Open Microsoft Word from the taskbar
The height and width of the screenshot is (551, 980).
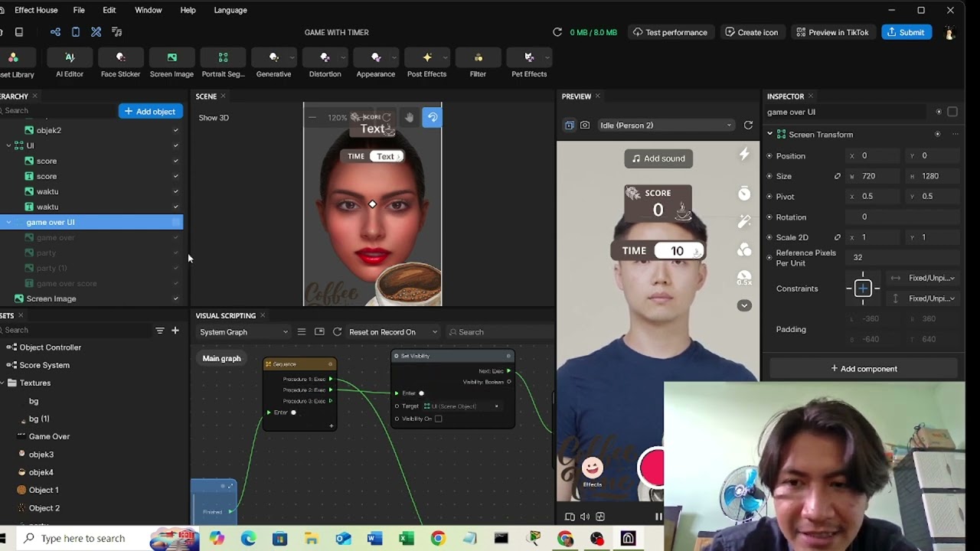pyautogui.click(x=374, y=539)
